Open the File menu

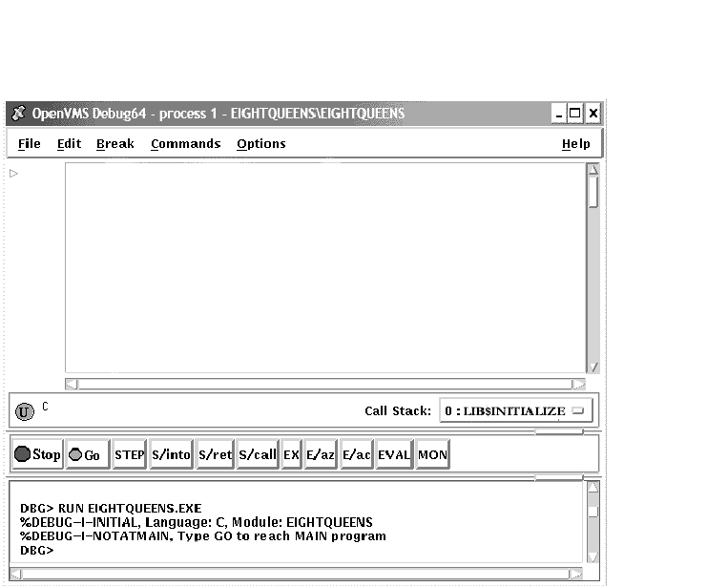click(x=30, y=144)
